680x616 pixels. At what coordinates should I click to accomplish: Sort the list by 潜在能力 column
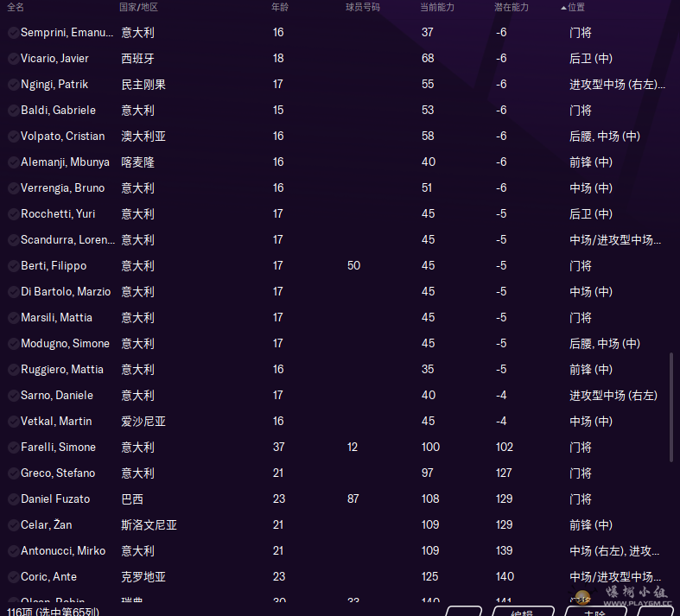click(x=512, y=7)
